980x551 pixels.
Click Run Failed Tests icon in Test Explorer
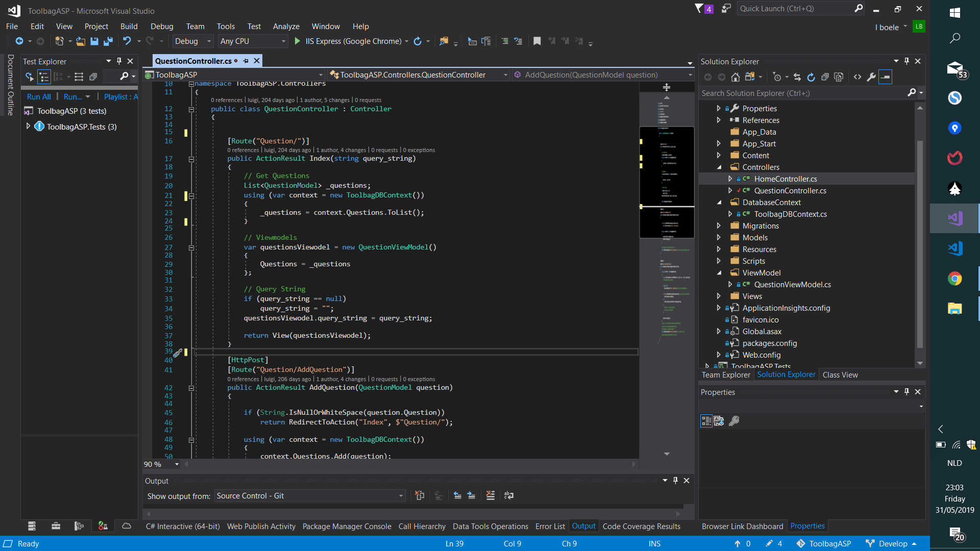pos(30,77)
